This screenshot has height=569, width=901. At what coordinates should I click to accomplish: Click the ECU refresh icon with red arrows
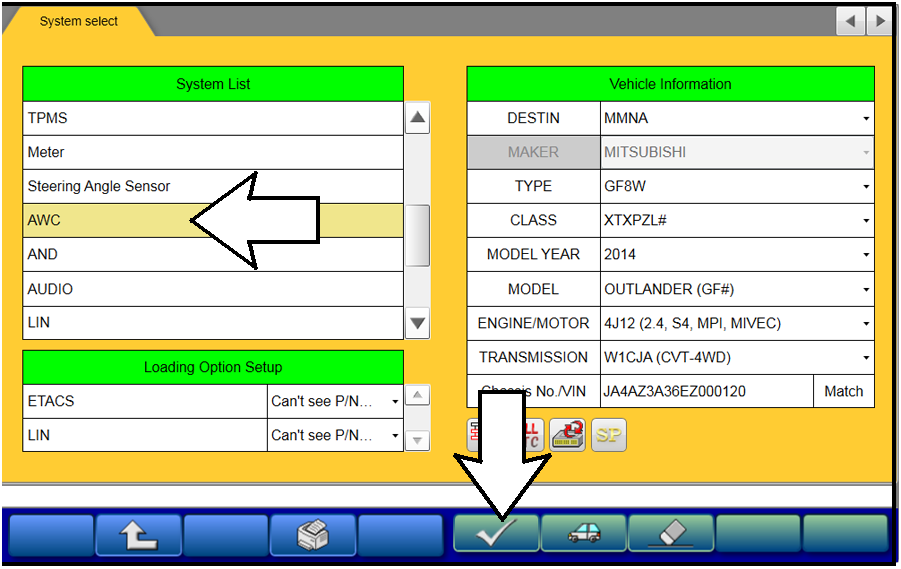pyautogui.click(x=568, y=433)
